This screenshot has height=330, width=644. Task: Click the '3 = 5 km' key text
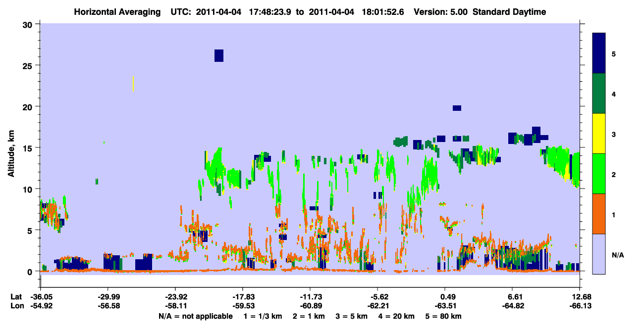click(352, 316)
